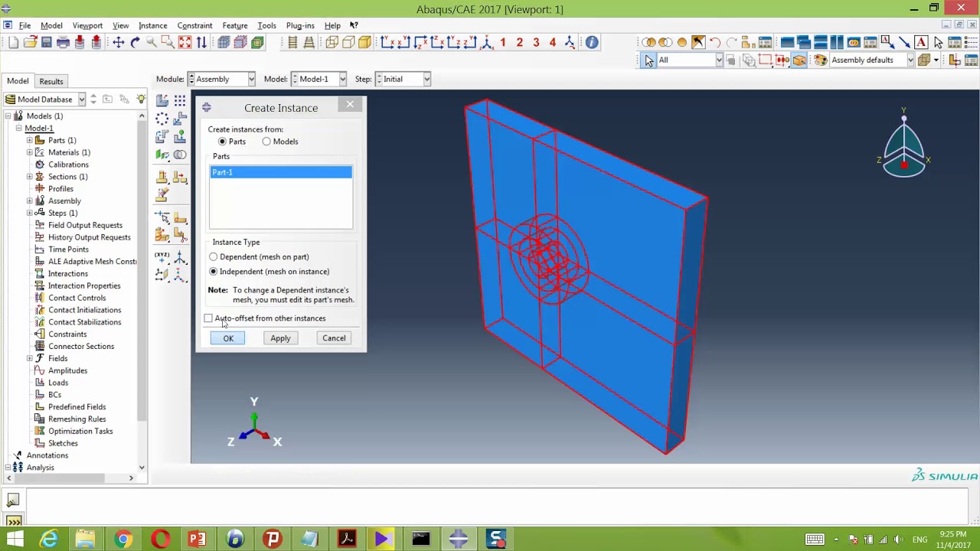
Task: Expand the Materials (1) tree node
Action: 30,152
